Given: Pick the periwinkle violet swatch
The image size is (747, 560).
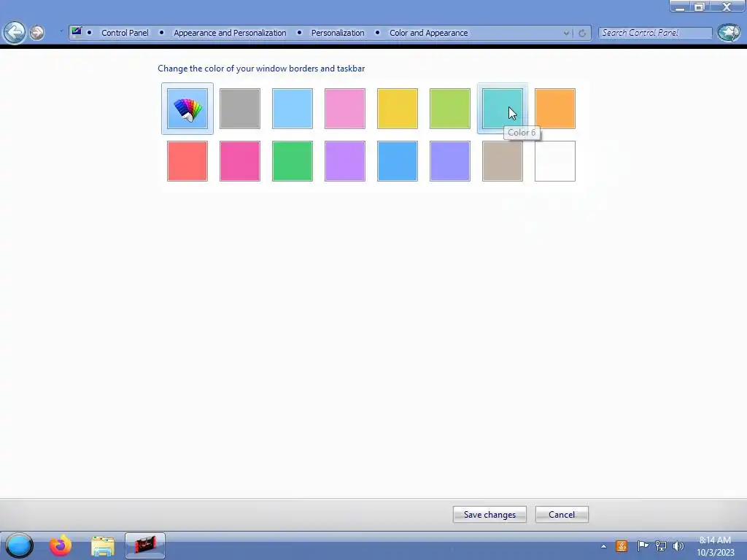Looking at the screenshot, I should [x=449, y=161].
